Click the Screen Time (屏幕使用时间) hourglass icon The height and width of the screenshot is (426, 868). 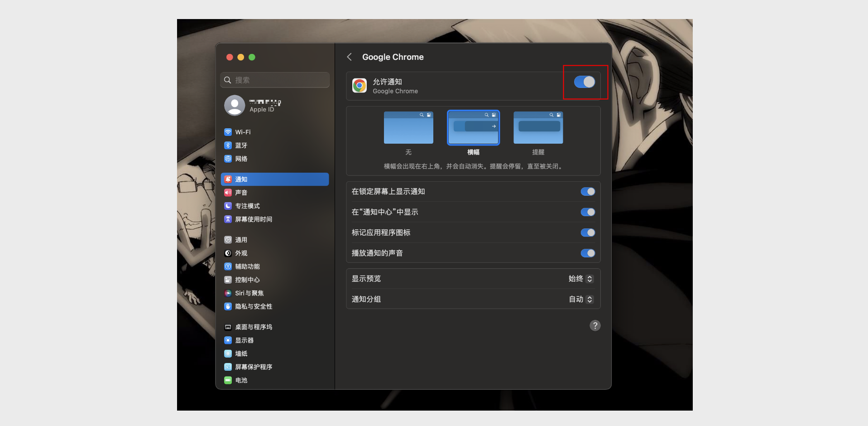click(228, 219)
